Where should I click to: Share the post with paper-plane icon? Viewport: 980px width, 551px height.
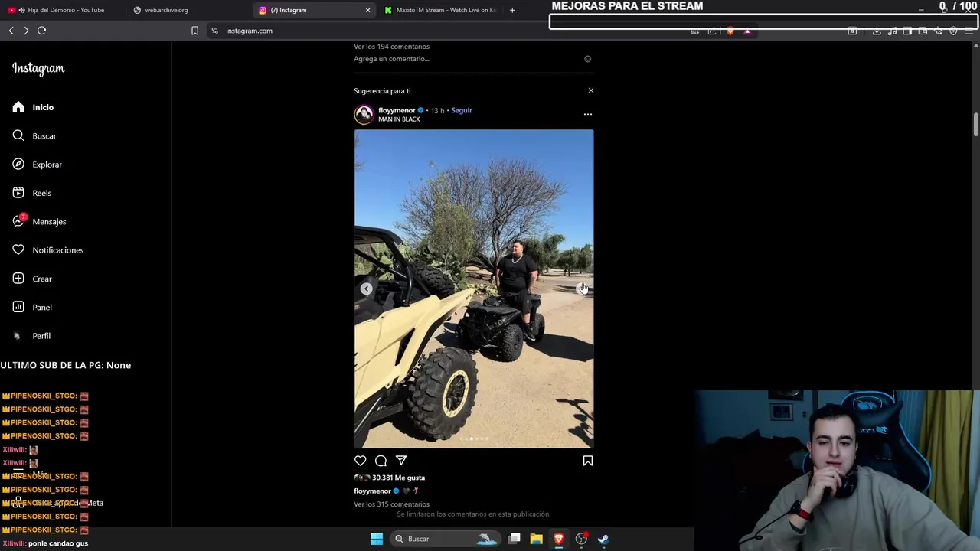(401, 461)
